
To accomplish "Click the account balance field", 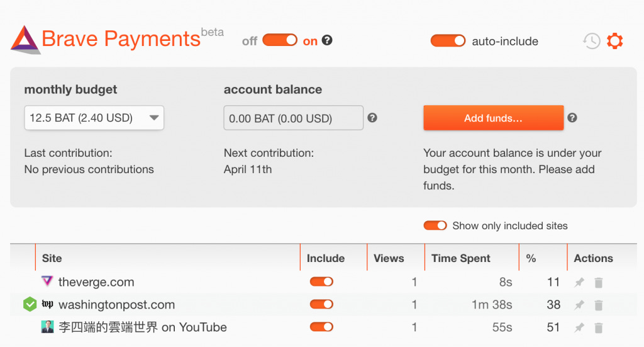I will pos(293,118).
